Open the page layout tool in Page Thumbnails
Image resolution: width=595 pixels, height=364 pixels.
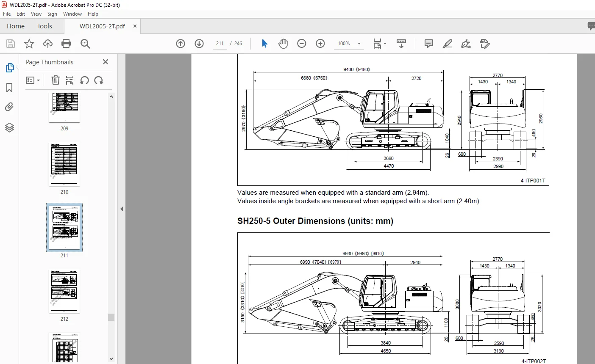(x=70, y=80)
